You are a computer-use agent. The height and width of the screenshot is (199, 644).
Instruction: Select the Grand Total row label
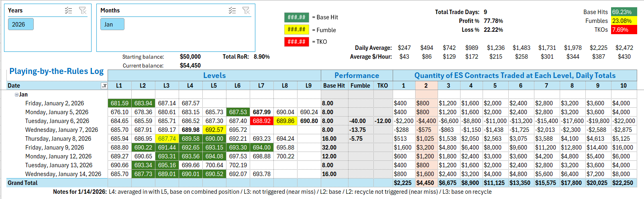22,183
